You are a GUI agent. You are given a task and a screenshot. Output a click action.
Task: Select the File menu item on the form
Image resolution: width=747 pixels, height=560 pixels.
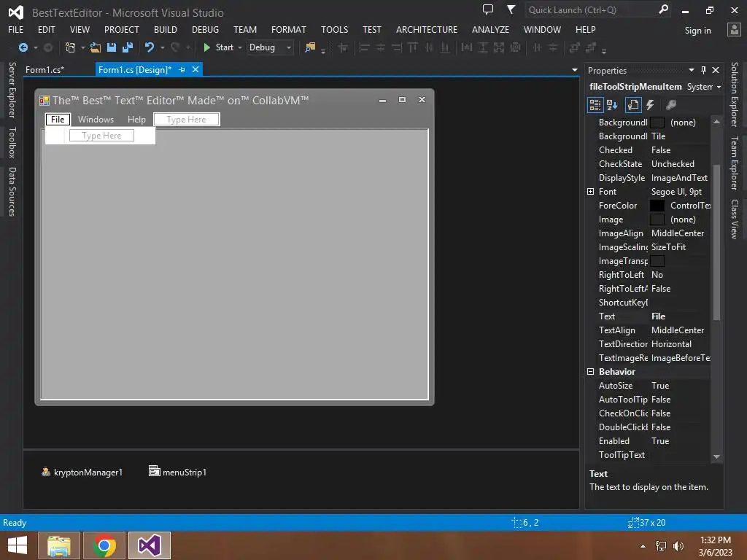coord(58,119)
